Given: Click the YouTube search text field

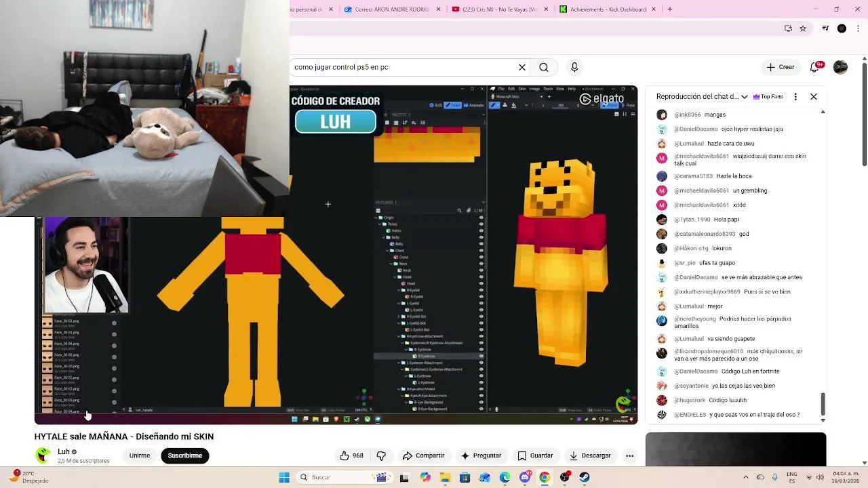Looking at the screenshot, I should pos(402,67).
